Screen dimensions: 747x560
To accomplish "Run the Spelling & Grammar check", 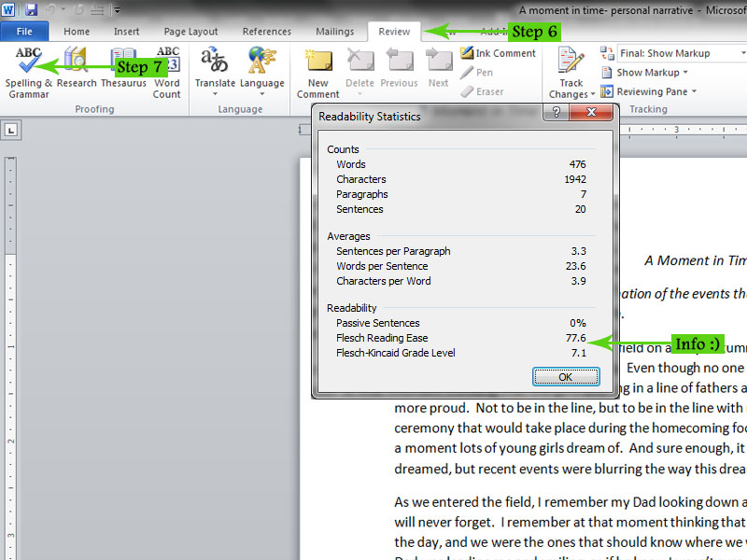I will [x=28, y=73].
